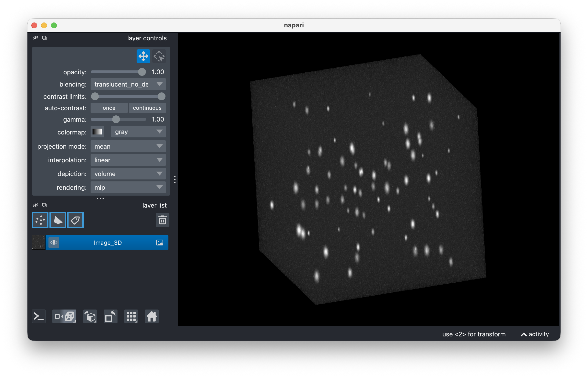Expand the activity panel

tap(535, 334)
